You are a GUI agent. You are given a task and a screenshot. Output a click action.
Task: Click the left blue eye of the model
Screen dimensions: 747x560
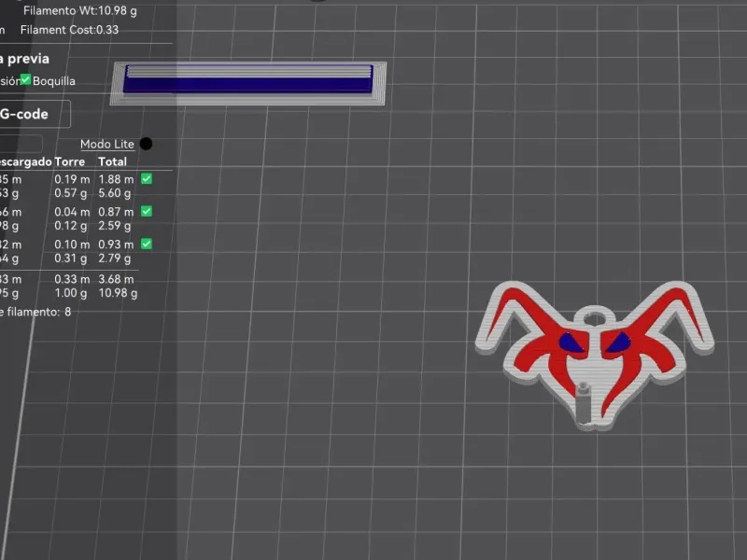point(571,343)
